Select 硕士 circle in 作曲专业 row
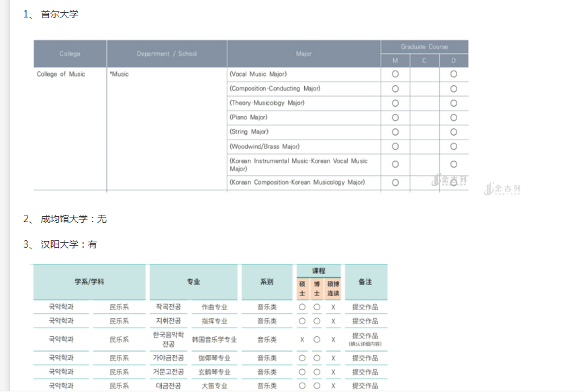 click(x=302, y=307)
